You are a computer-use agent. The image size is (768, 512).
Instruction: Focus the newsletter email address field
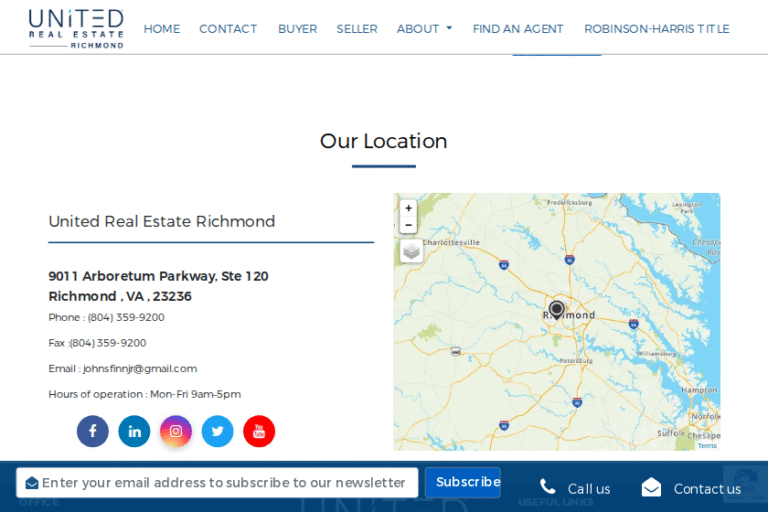pos(224,483)
